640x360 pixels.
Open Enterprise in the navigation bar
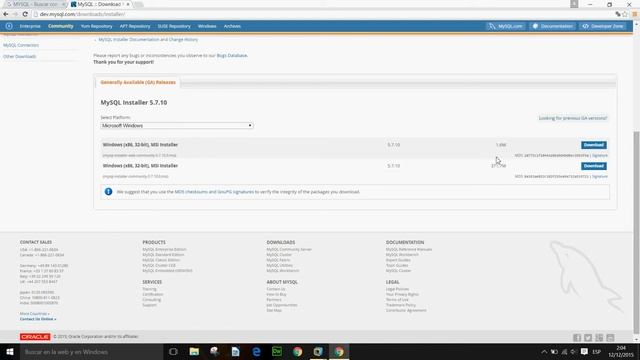(x=30, y=26)
